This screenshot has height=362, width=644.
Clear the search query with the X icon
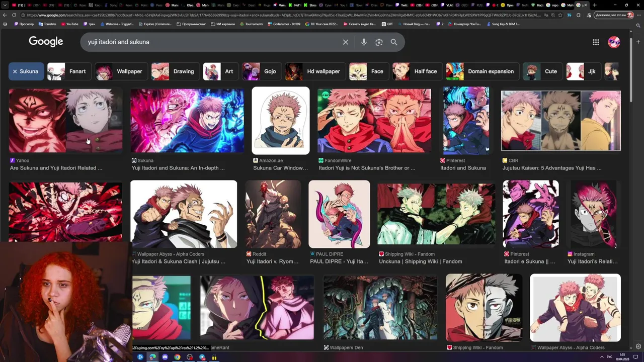pyautogui.click(x=346, y=42)
